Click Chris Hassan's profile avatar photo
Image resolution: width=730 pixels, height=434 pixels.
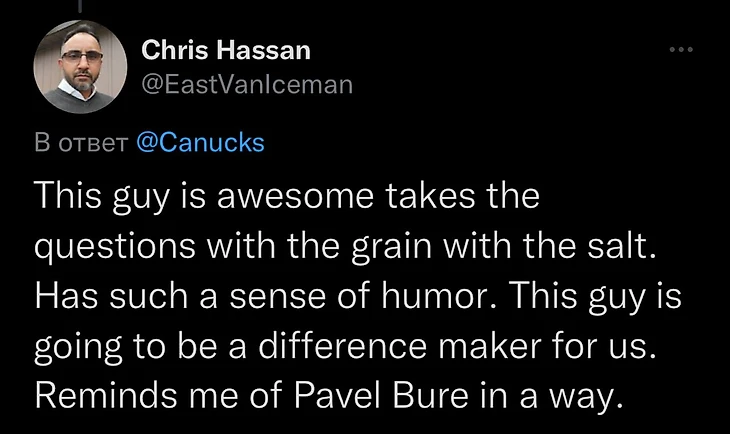(79, 69)
